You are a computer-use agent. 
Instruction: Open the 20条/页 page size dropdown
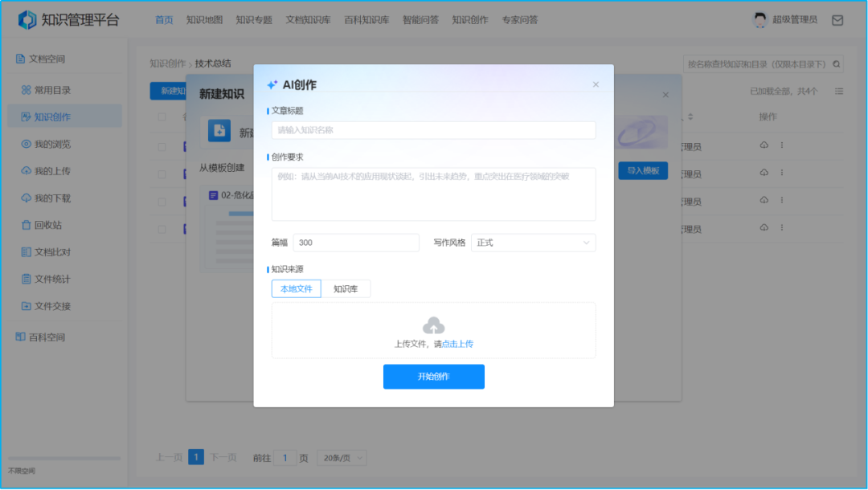pos(342,456)
